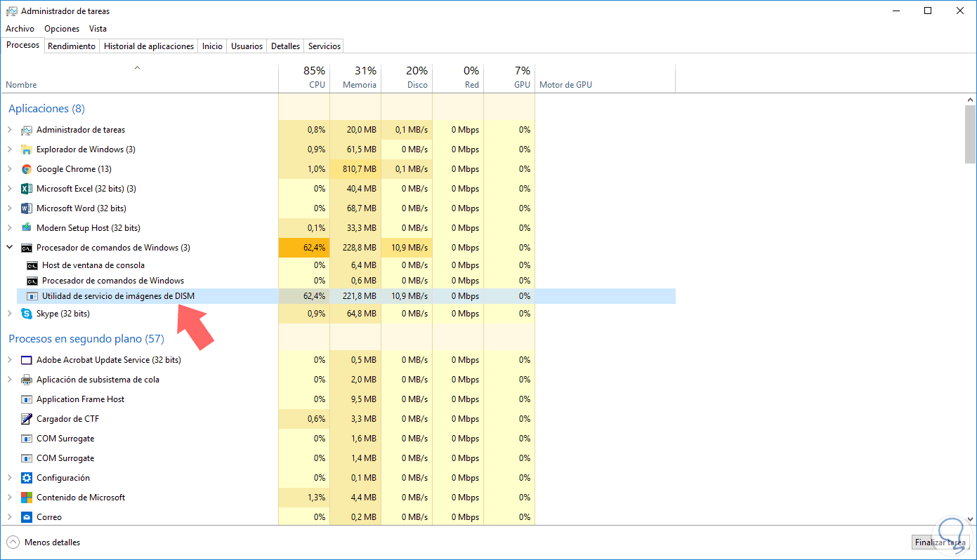This screenshot has width=977, height=560.
Task: Switch to the Usuarios tab
Action: 247,46
